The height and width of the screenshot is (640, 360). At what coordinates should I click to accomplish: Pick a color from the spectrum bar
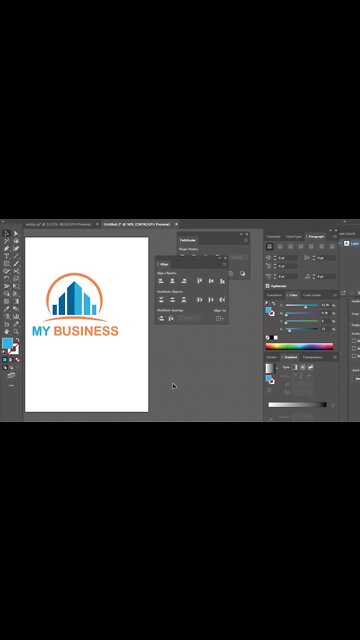tap(300, 346)
